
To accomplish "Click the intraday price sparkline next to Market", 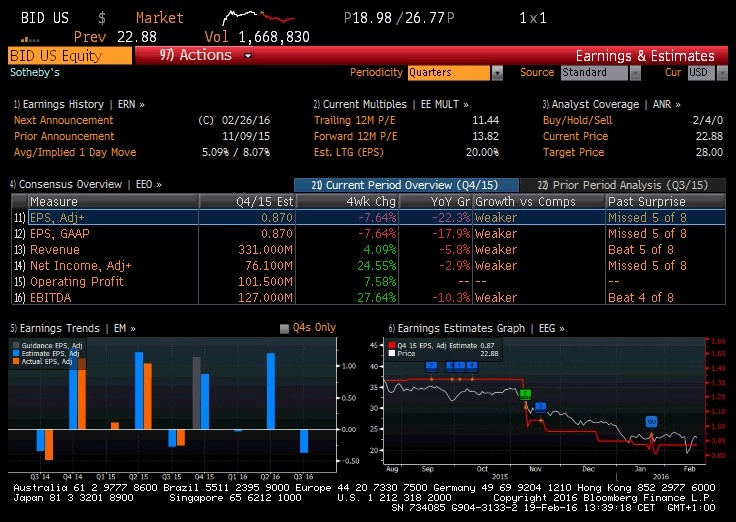I will point(258,18).
